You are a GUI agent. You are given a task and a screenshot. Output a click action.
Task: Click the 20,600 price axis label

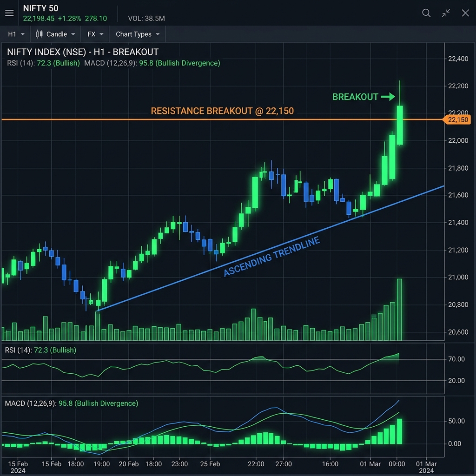point(458,332)
